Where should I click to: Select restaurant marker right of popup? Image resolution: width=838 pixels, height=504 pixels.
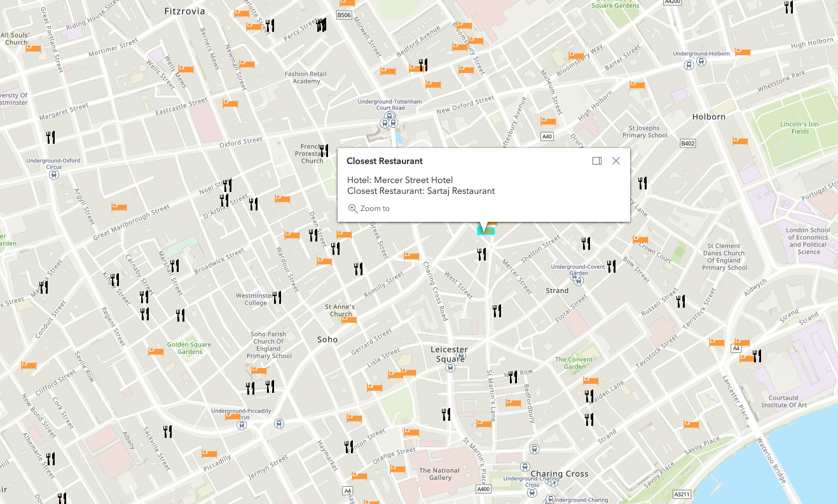[643, 183]
